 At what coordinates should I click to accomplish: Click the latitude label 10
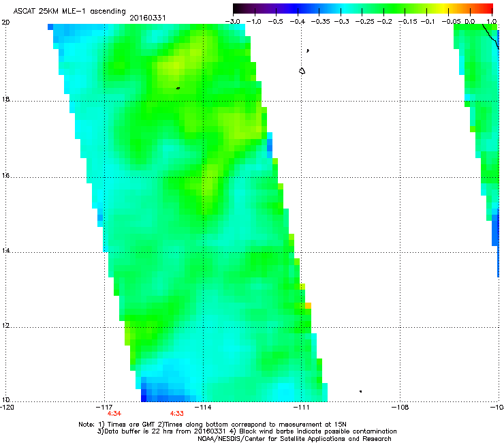click(5, 399)
